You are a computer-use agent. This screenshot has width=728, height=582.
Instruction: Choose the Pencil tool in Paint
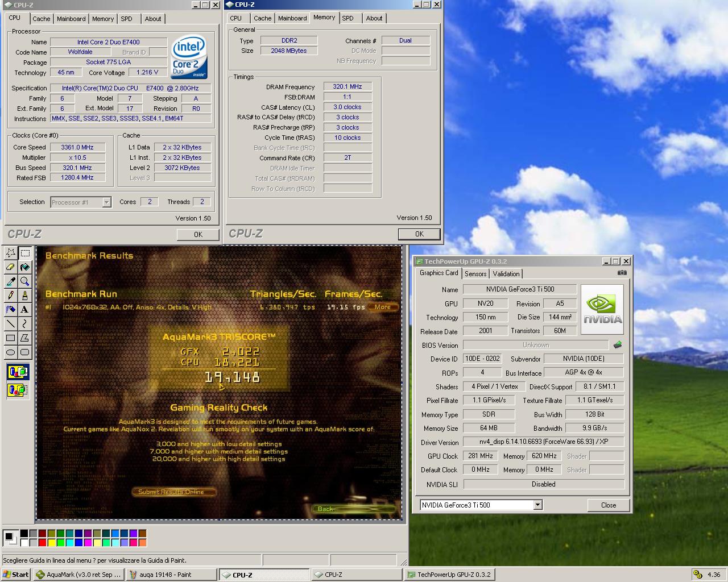10,296
